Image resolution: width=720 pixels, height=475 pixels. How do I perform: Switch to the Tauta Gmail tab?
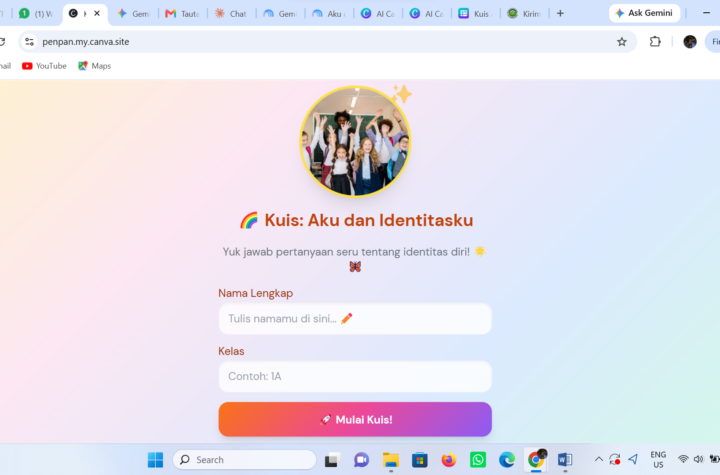coord(182,14)
